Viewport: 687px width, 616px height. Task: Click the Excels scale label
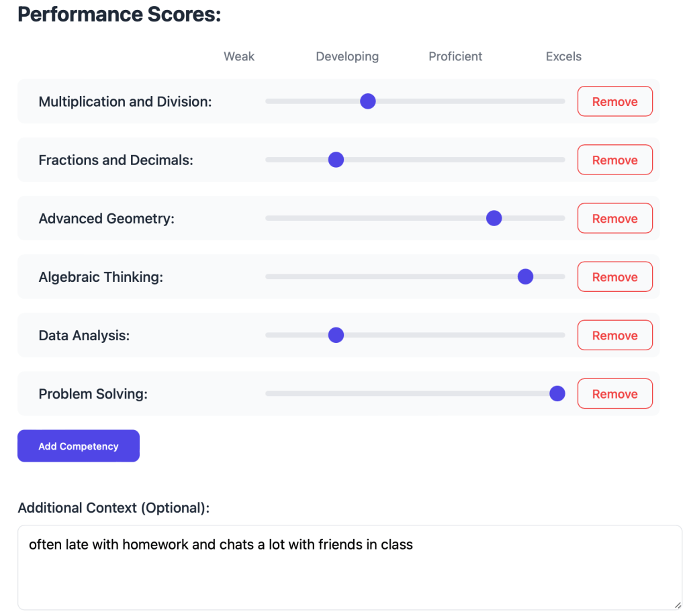coord(563,56)
